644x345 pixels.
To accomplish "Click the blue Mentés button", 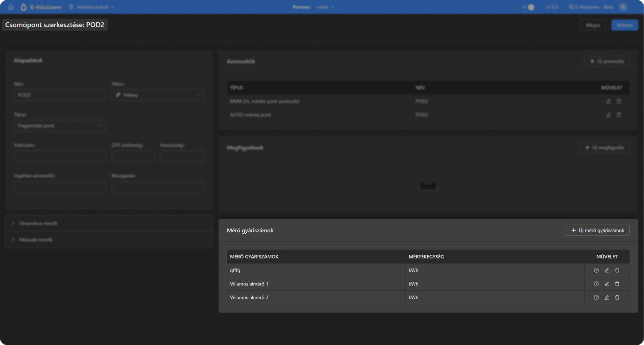I will tap(625, 25).
